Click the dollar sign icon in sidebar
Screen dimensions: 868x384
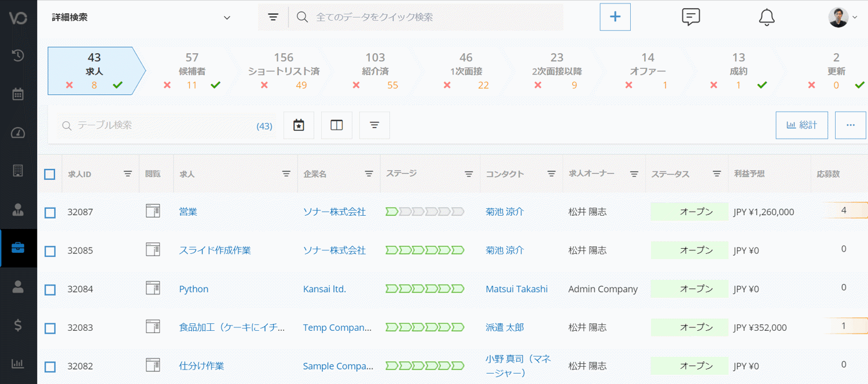coord(18,325)
